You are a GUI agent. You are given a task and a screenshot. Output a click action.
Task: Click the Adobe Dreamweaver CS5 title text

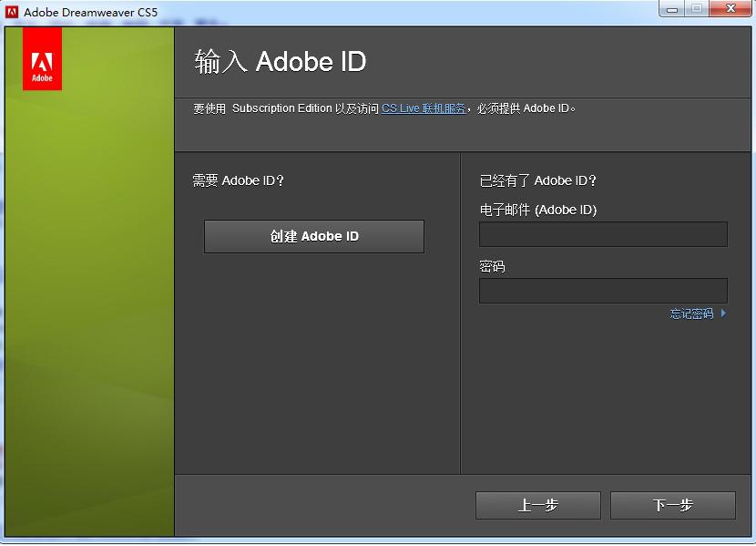click(91, 13)
